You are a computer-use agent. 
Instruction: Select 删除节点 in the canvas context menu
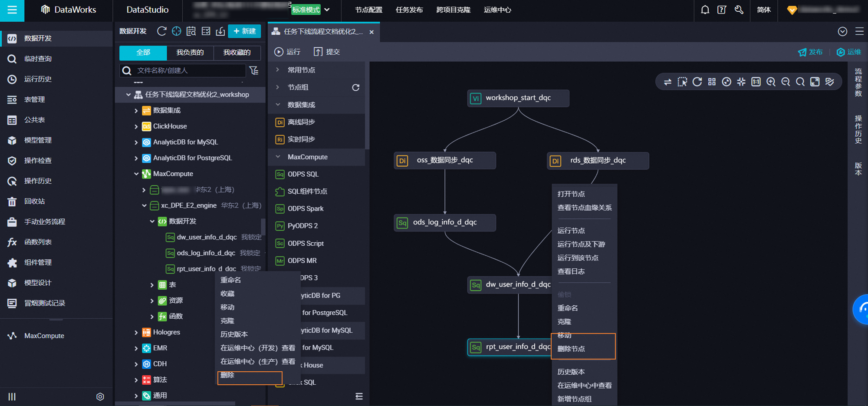tap(571, 349)
